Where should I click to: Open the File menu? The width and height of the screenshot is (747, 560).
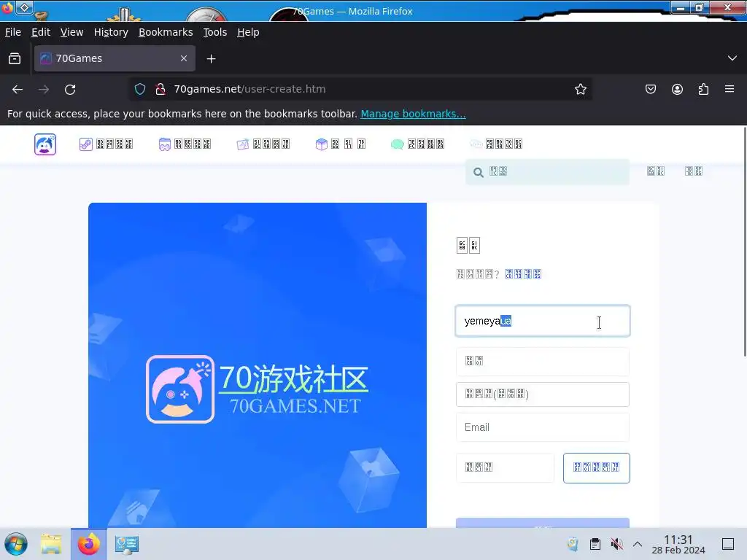(x=13, y=32)
